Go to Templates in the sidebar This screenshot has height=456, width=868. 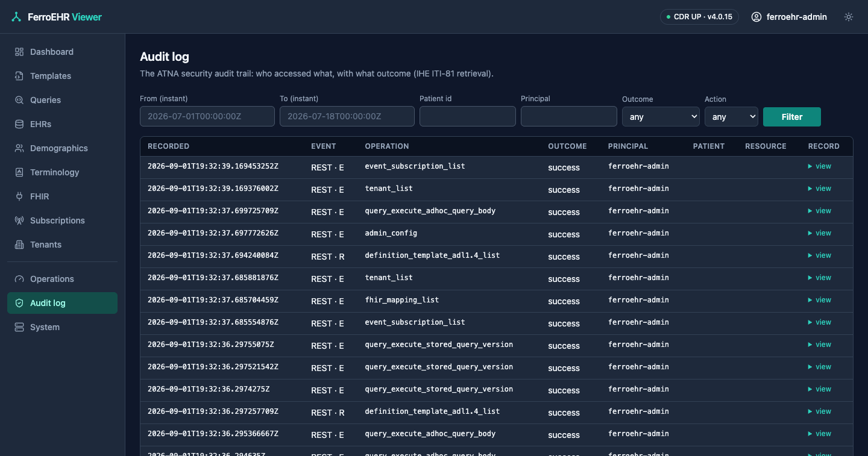click(62, 76)
